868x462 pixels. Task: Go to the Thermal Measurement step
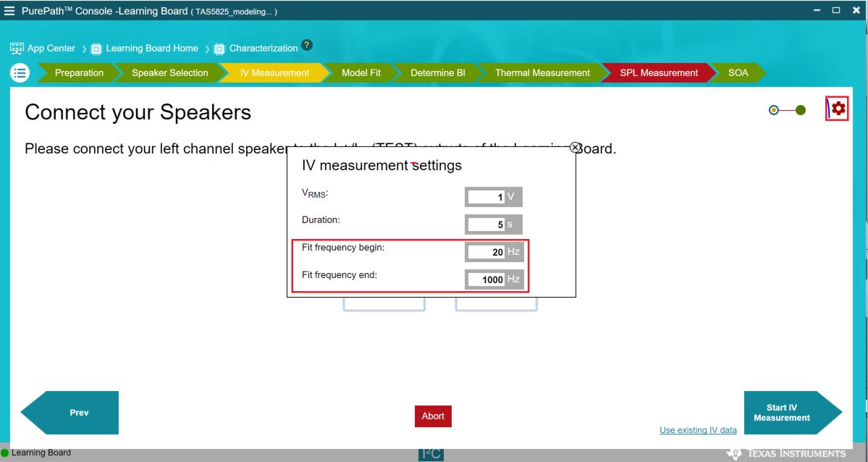click(542, 72)
